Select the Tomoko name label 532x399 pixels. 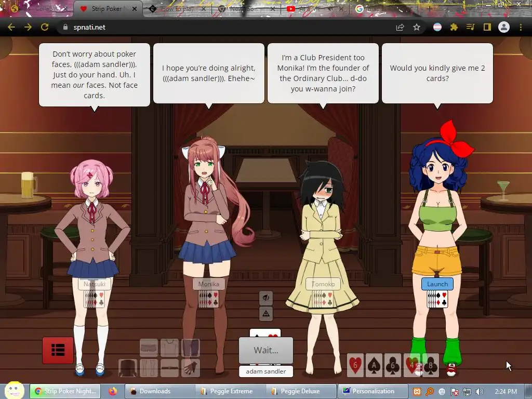[x=323, y=284]
